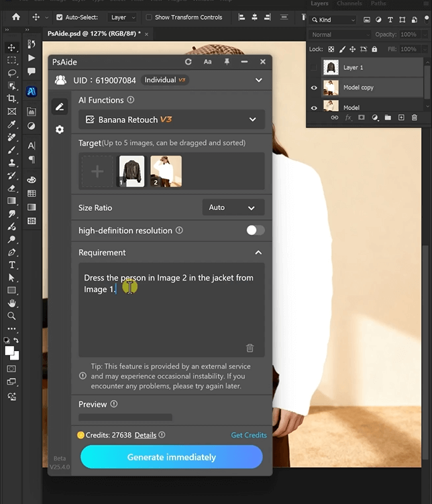Image resolution: width=432 pixels, height=504 pixels.
Task: Open the Auto-Select Layer dropdown
Action: (x=122, y=17)
